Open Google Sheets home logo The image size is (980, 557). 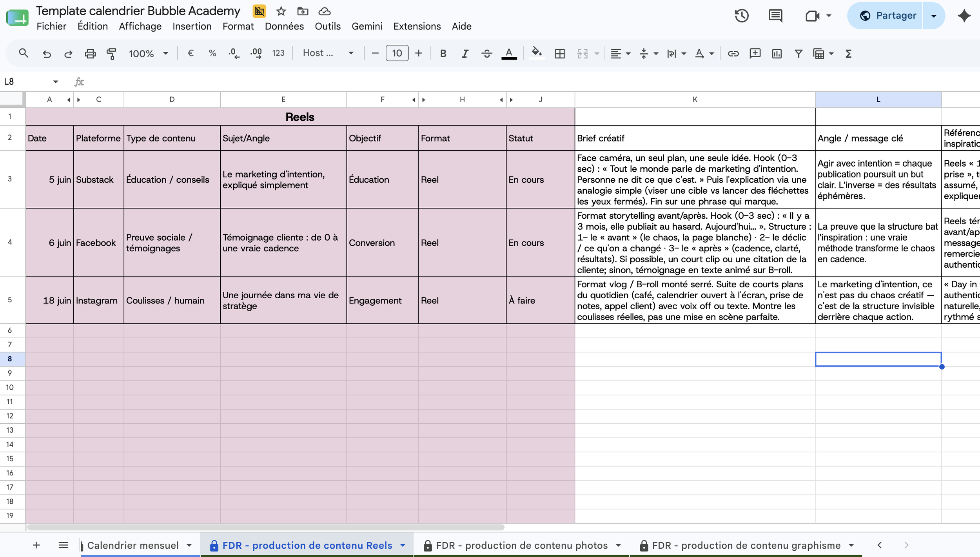pyautogui.click(x=18, y=18)
